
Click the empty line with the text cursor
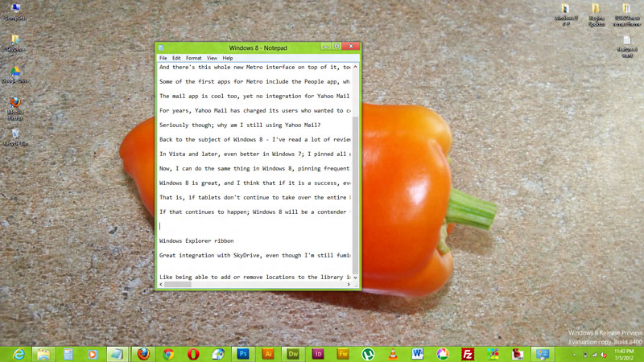pos(254,226)
